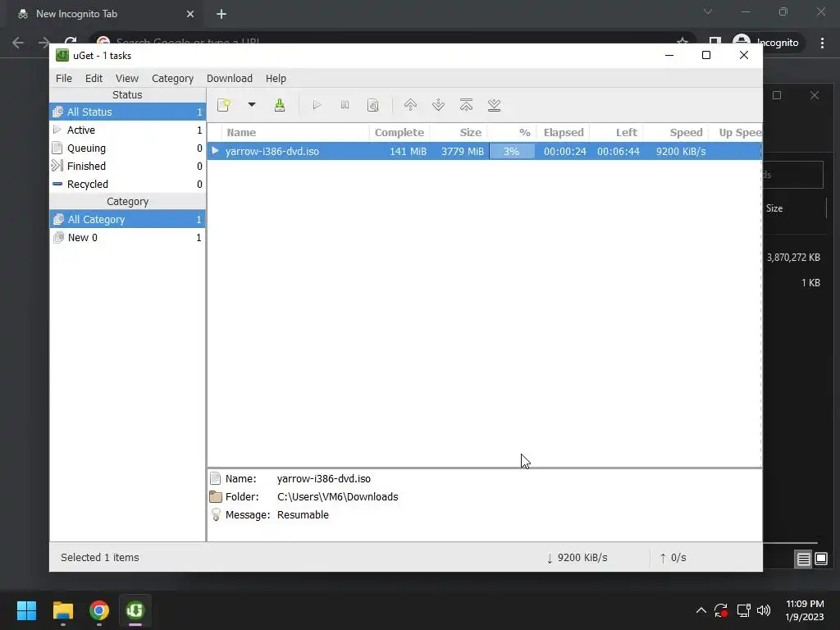The width and height of the screenshot is (840, 630).
Task: Click the Move Down toolbar icon
Action: click(x=438, y=105)
